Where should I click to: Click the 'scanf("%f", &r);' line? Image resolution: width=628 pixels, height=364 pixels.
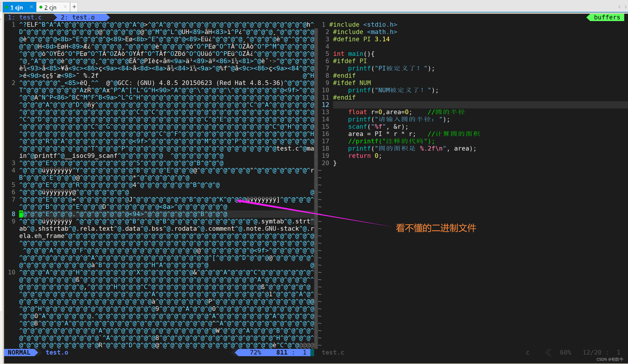point(378,127)
